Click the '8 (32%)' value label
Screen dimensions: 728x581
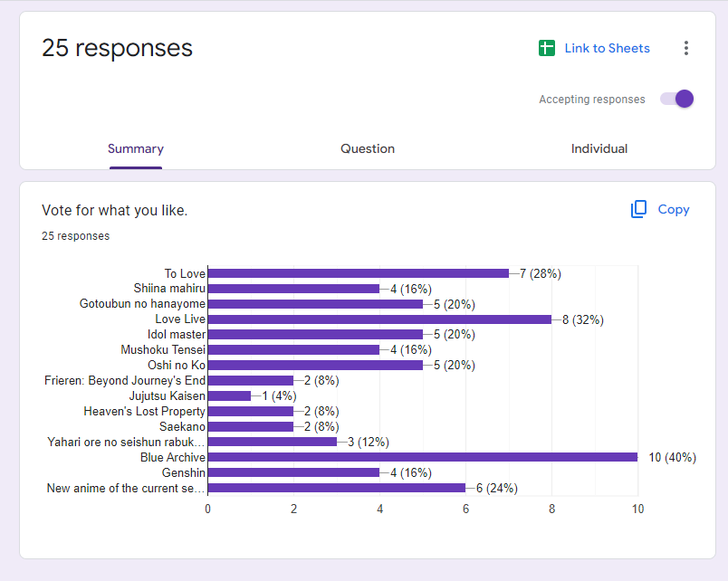click(x=583, y=319)
